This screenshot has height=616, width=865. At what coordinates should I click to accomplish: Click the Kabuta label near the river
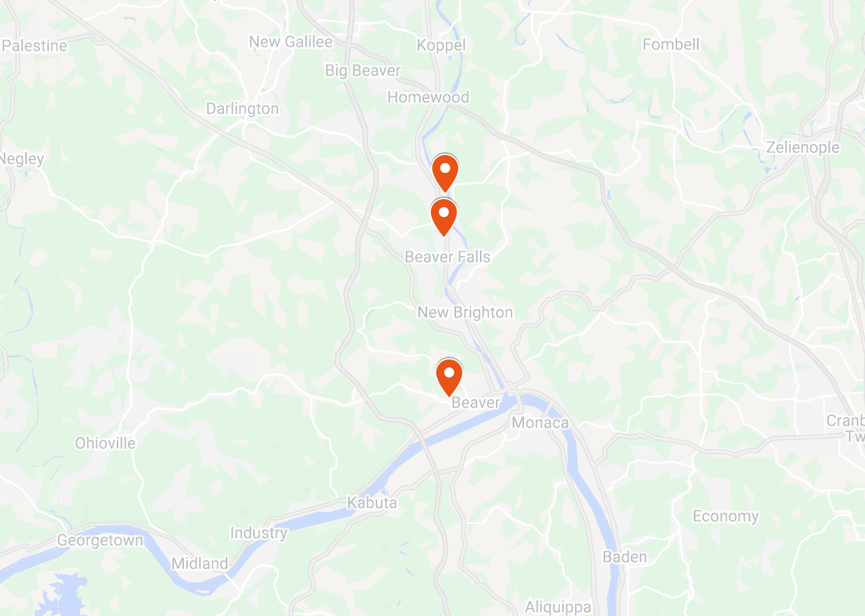point(372,503)
